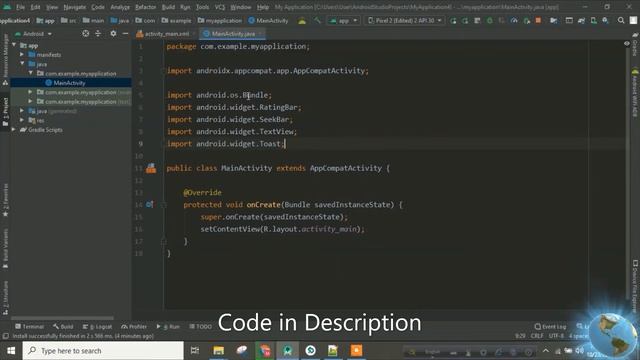Collapse the java folder in the project tree
Viewport: 640px width, 360px height.
(x=22, y=64)
